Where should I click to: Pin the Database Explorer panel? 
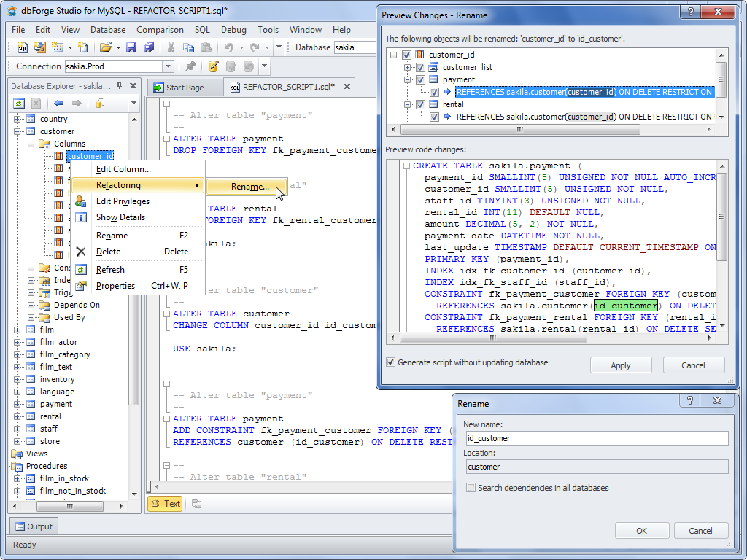[x=119, y=85]
